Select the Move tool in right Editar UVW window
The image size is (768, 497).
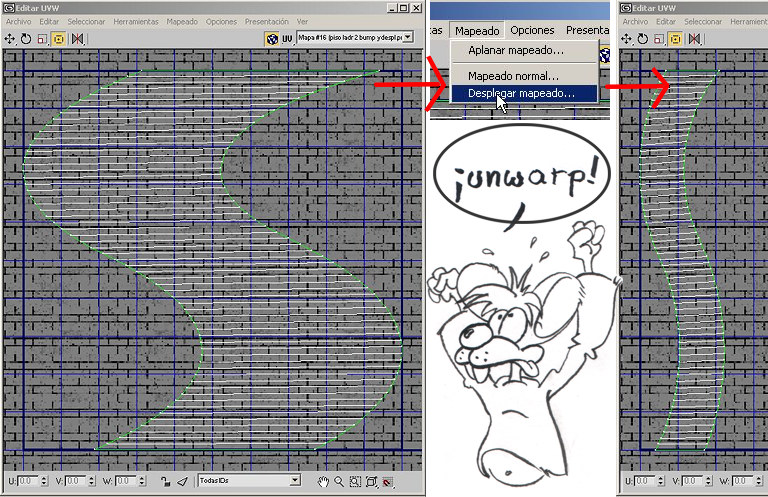tap(626, 39)
